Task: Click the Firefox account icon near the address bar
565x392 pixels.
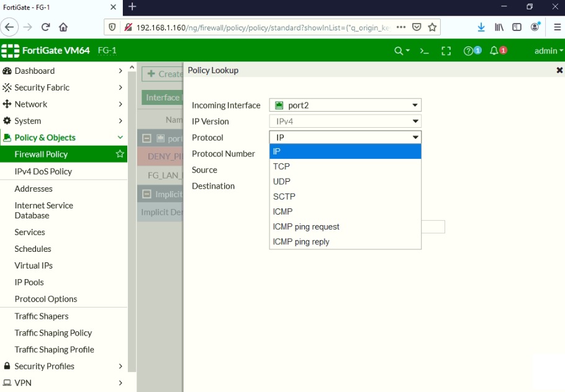Action: pyautogui.click(x=535, y=27)
